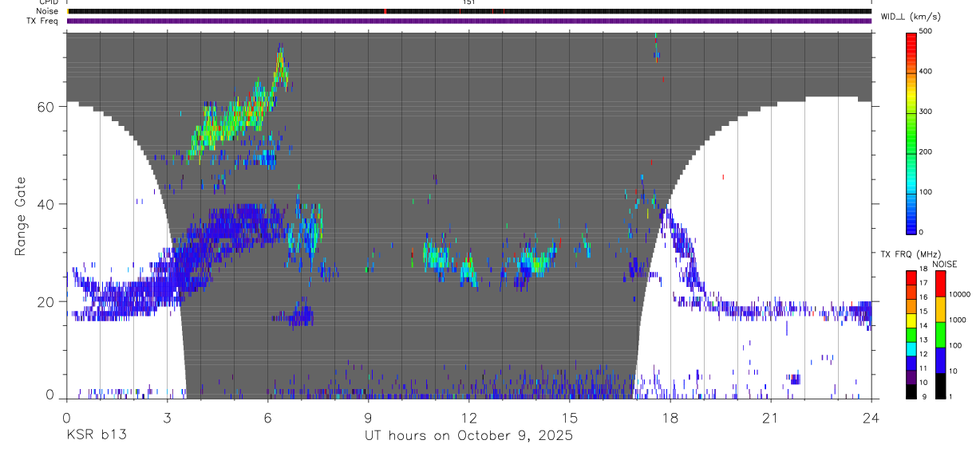The image size is (980, 452).
Task: Click the 'KSR b13' radar beam label
Action: 96,436
